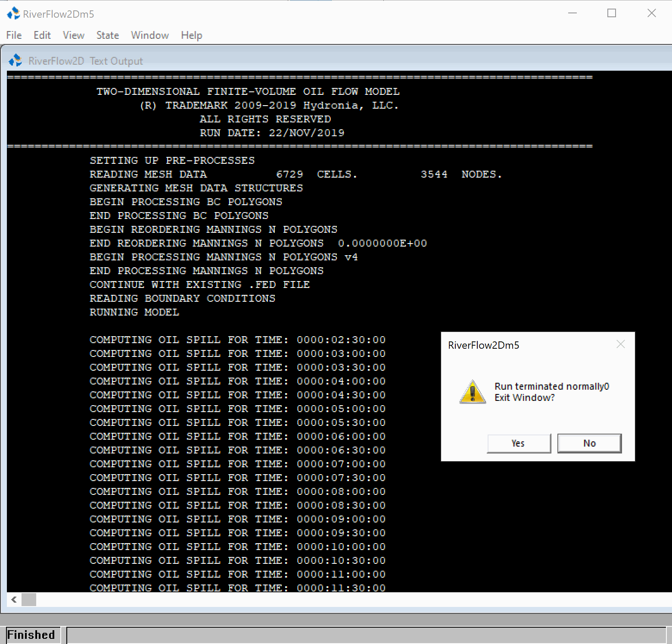Click No in the exit dialog

click(589, 443)
